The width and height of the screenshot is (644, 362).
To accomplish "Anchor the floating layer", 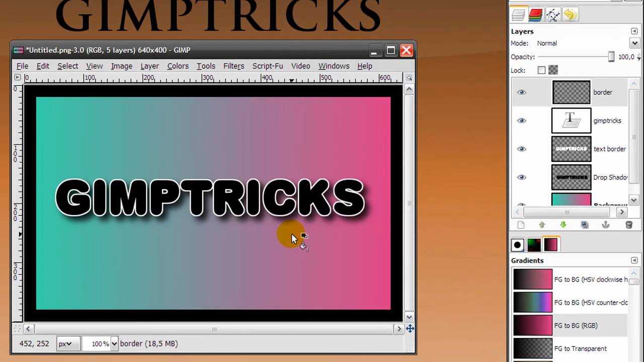I will point(606,225).
